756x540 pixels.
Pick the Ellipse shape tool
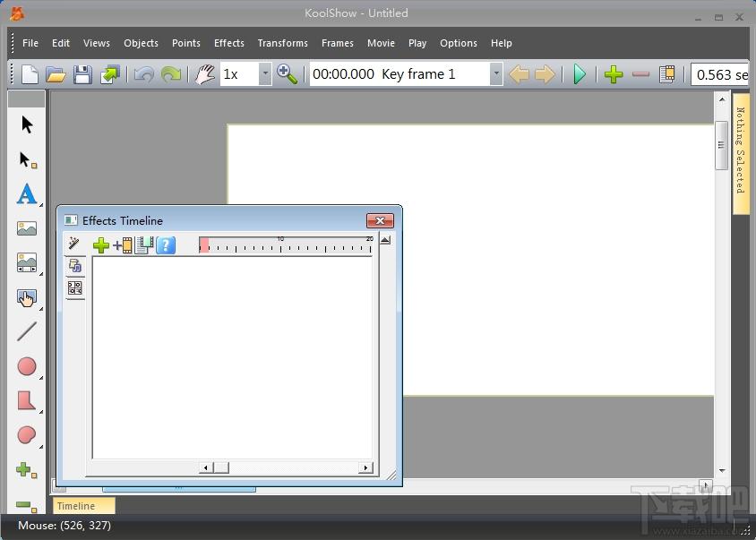pos(27,366)
